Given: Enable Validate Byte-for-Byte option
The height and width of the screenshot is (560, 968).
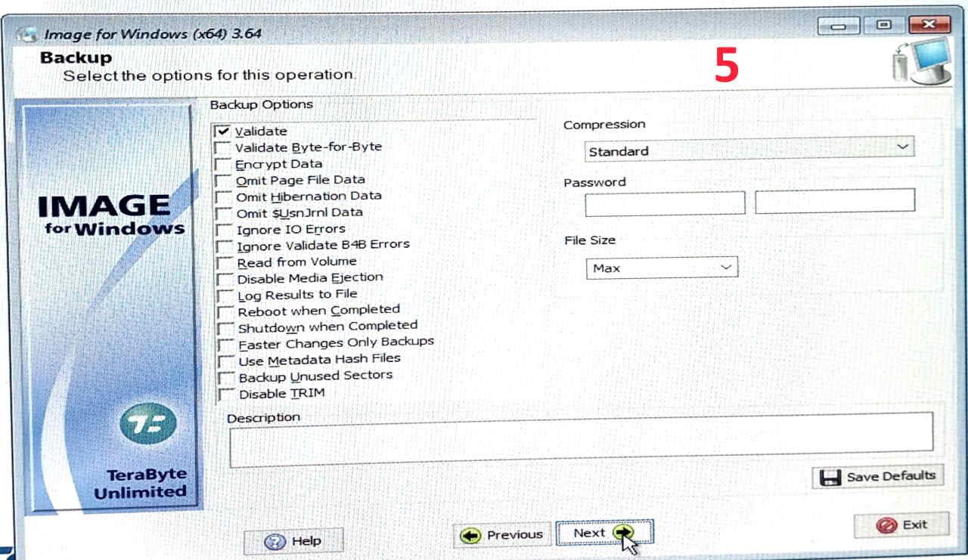Looking at the screenshot, I should pos(222,147).
